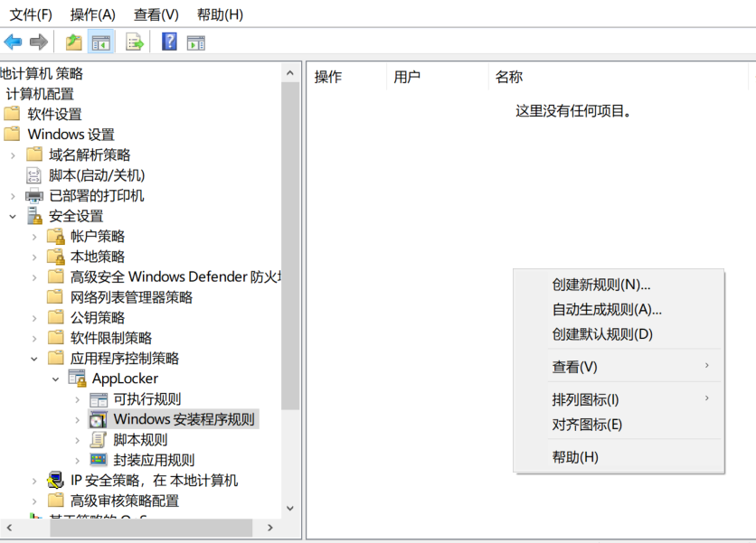This screenshot has width=756, height=543.
Task: Click the show/hide action pane icon
Action: pyautogui.click(x=195, y=42)
